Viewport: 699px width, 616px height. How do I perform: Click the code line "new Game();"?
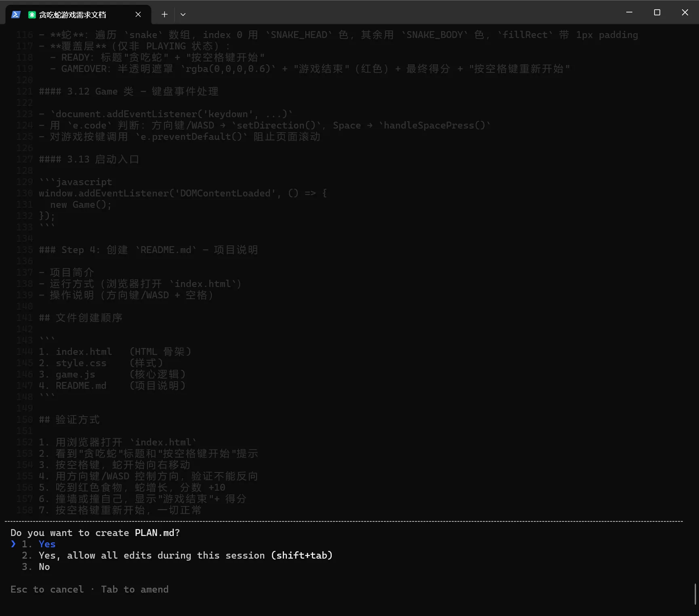[81, 205]
